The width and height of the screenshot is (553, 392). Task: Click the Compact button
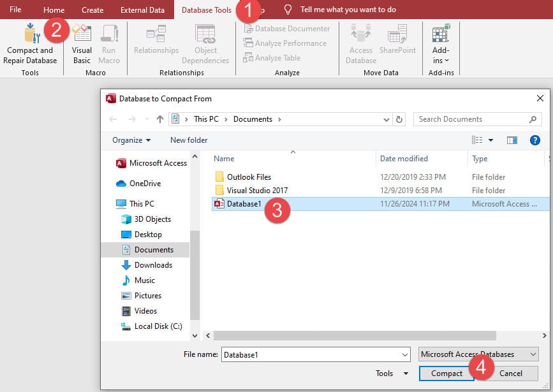point(446,374)
